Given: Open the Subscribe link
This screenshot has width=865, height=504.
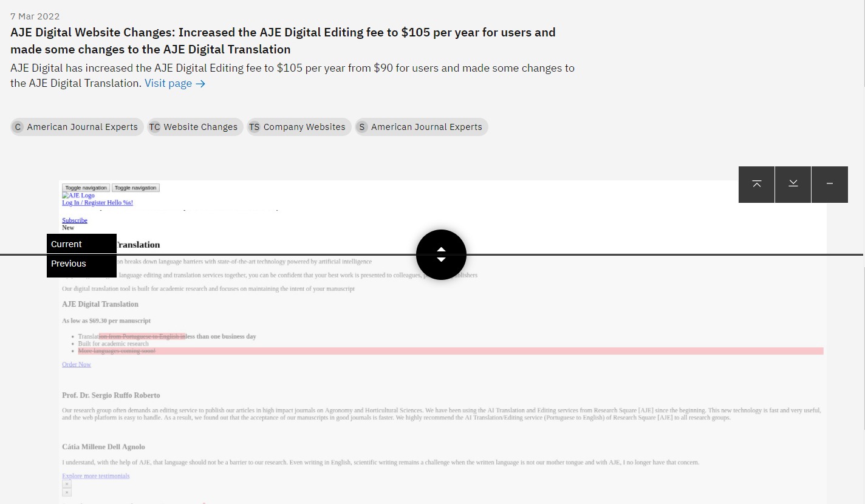Looking at the screenshot, I should tap(75, 220).
